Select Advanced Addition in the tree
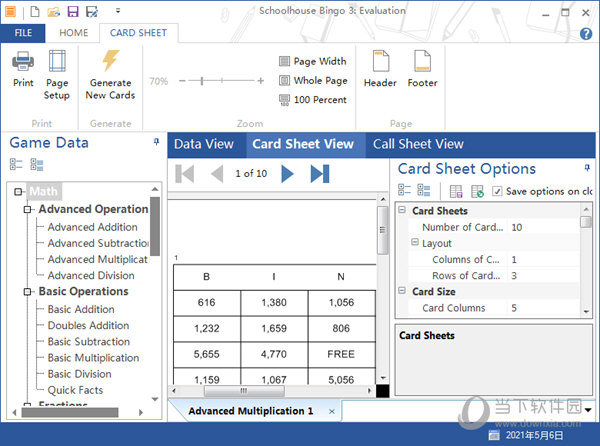 [93, 227]
